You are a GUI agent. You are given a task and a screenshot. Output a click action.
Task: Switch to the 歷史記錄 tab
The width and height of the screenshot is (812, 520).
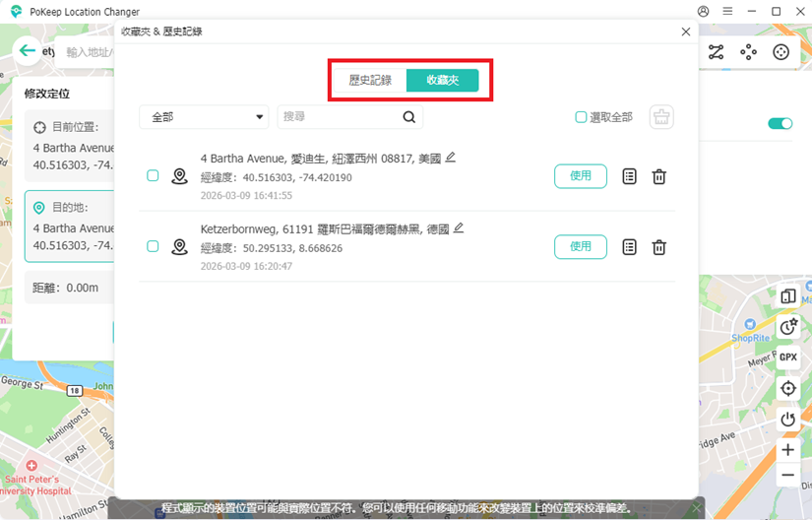[370, 80]
